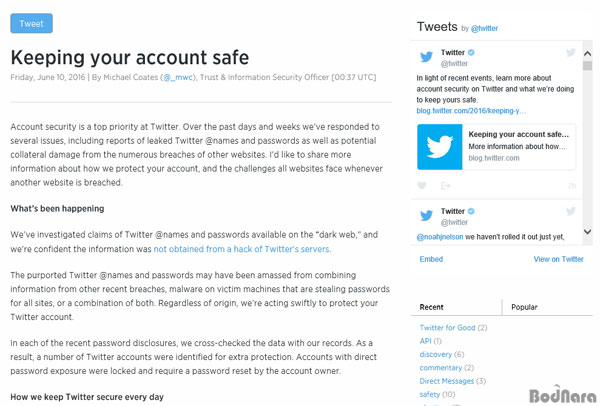
Task: Like the first tweet with heart icon
Action: (422, 186)
